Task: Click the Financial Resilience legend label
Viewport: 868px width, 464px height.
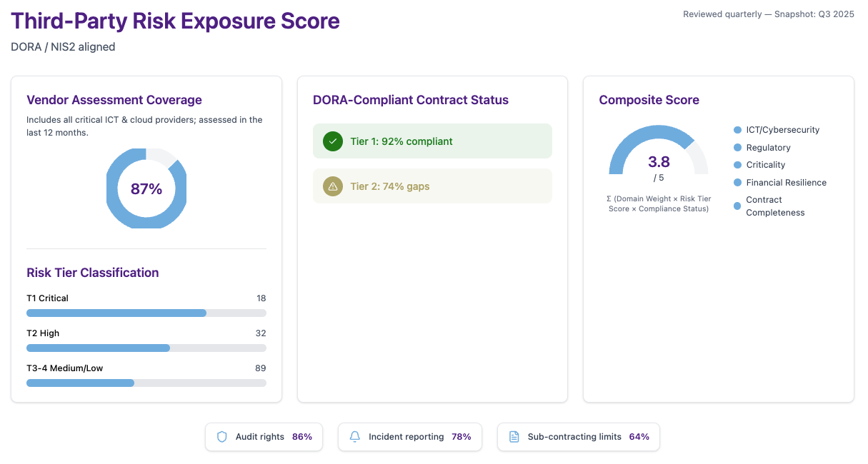Action: (x=787, y=183)
